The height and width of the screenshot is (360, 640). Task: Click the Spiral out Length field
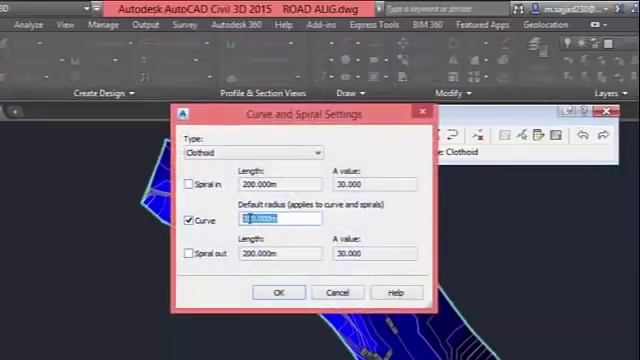(280, 253)
